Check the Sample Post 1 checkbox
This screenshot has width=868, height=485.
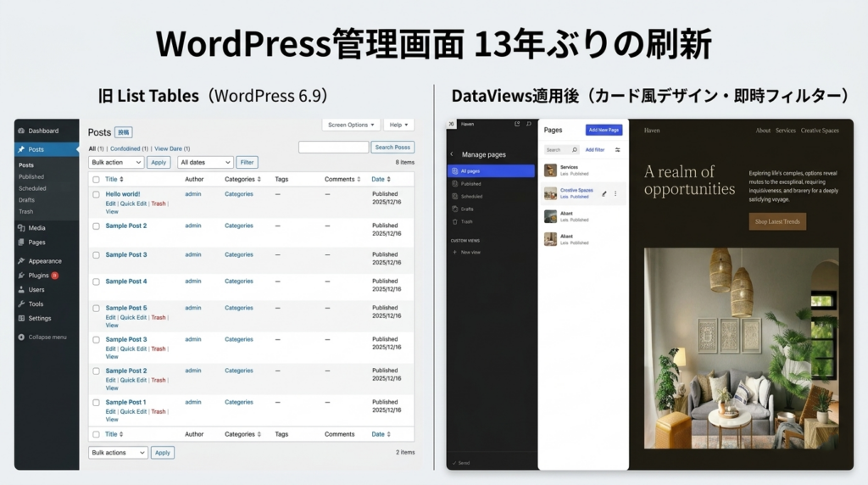click(96, 403)
